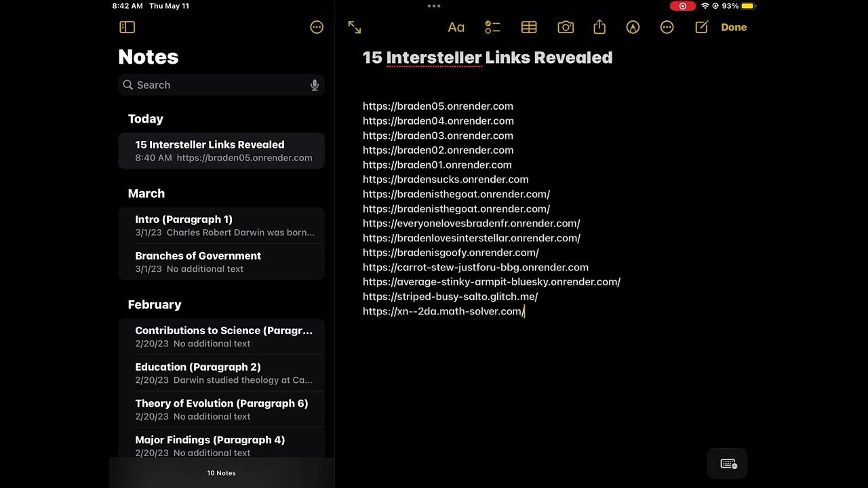Show the keyboard via bottom keyboard button
This screenshot has width=868, height=488.
tap(728, 464)
